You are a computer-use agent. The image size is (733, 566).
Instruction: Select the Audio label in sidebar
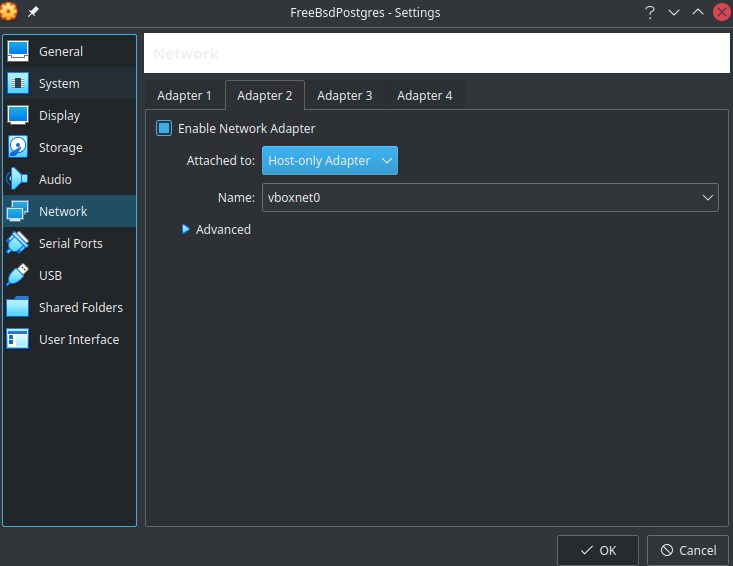pyautogui.click(x=55, y=179)
